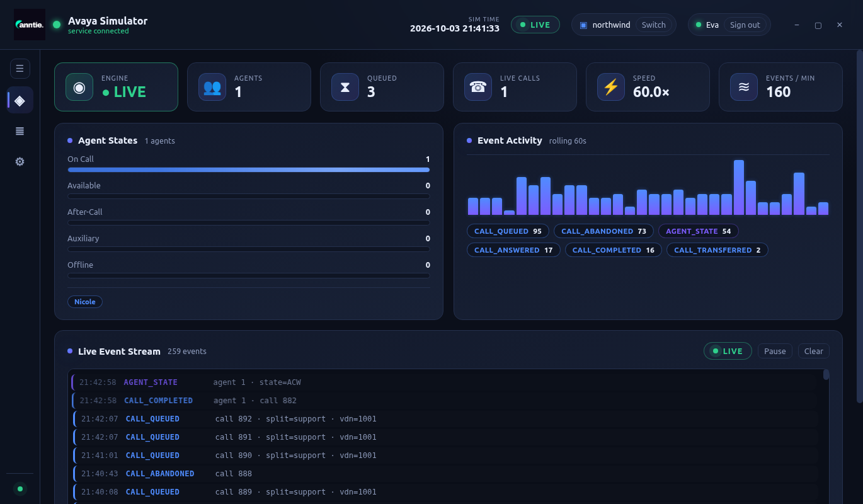Click the Queued hourglass icon

point(345,87)
